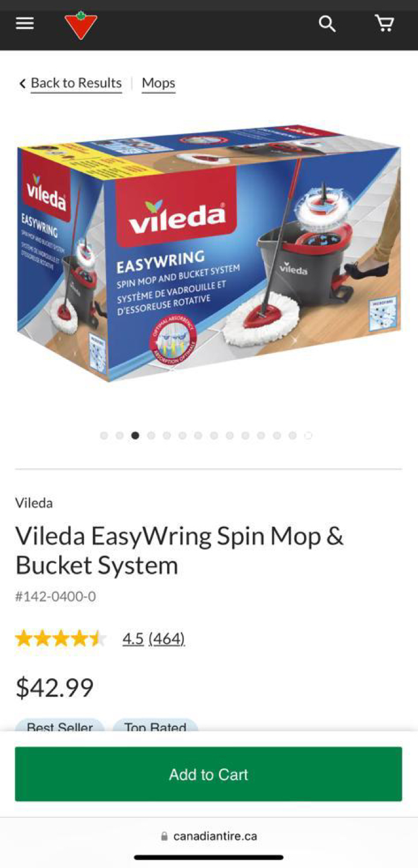Viewport: 418px width, 868px height.
Task: Tap the canadiantire.ca address bar
Action: tap(209, 837)
